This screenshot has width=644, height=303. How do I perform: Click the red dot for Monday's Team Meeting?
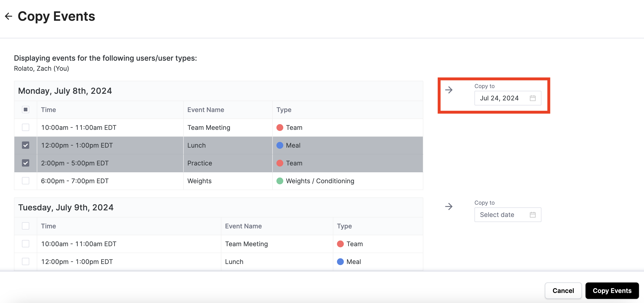tap(280, 128)
